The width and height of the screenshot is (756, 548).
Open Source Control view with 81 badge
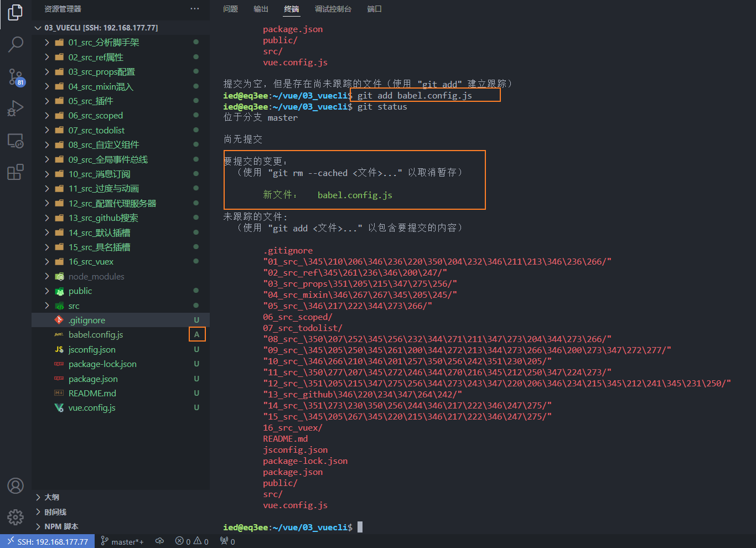[x=15, y=77]
